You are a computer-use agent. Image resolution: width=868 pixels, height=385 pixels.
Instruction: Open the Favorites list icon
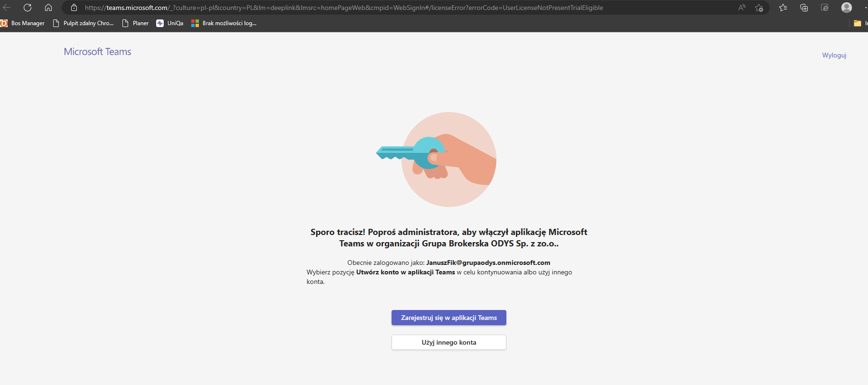point(783,8)
